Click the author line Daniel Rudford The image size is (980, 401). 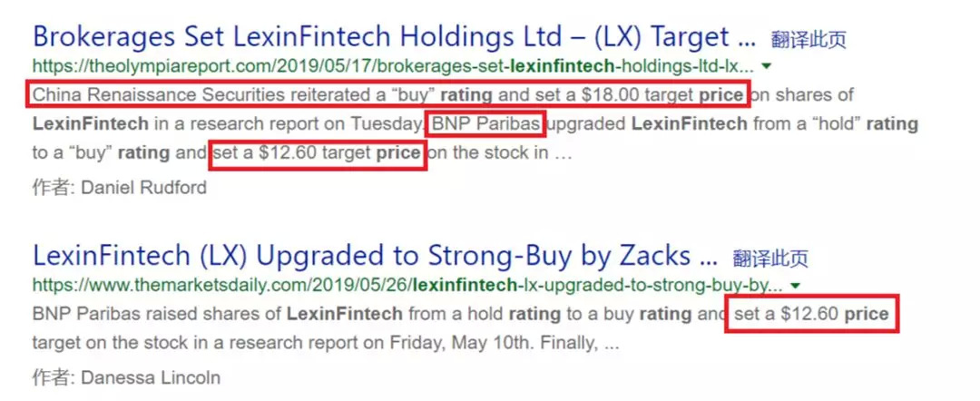120,188
